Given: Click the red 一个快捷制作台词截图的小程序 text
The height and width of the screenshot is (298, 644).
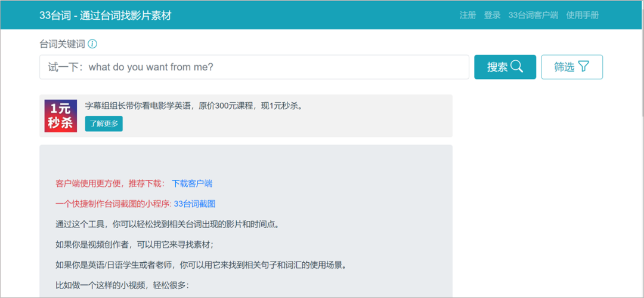Looking at the screenshot, I should tap(112, 204).
